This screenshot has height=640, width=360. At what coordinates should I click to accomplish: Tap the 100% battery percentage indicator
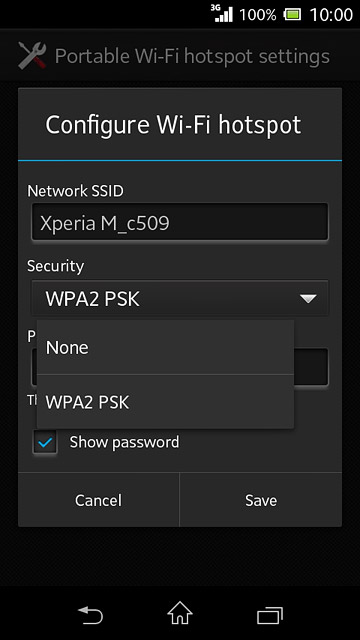258,15
